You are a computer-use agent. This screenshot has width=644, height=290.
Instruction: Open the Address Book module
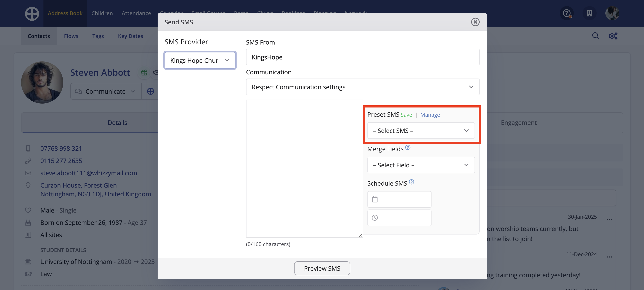coord(65,13)
